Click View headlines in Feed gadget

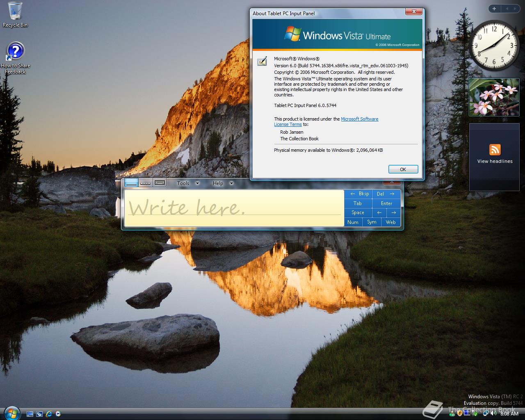pyautogui.click(x=495, y=161)
